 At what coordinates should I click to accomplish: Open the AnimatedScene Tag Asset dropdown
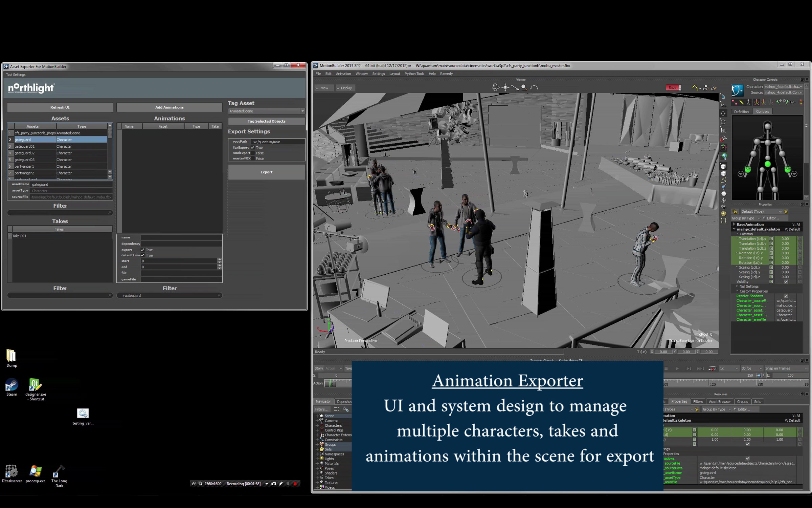[267, 111]
